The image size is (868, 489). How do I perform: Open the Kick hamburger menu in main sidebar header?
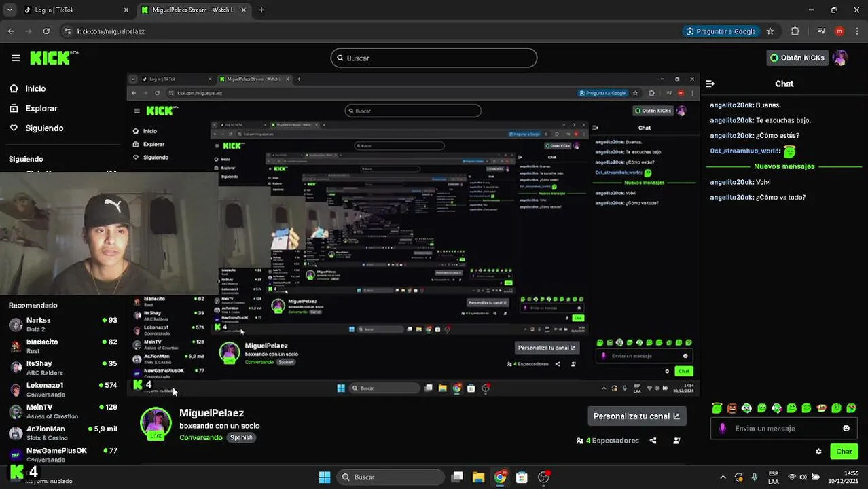point(16,58)
